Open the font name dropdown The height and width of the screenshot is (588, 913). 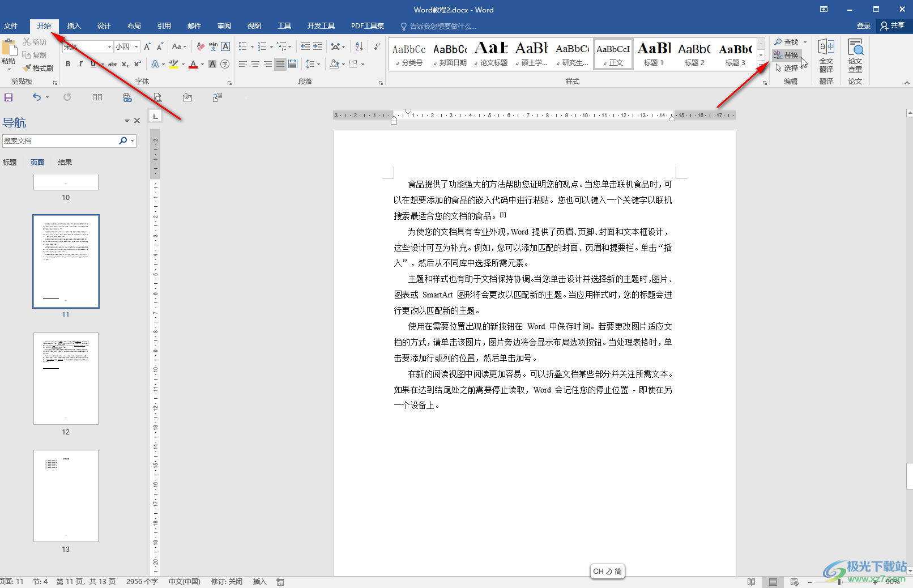pos(109,46)
